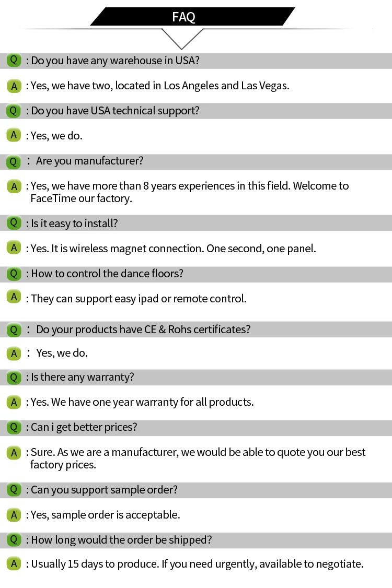Click the 'Do you have any warehouse in USA?' text
The image size is (392, 588).
[x=115, y=61]
